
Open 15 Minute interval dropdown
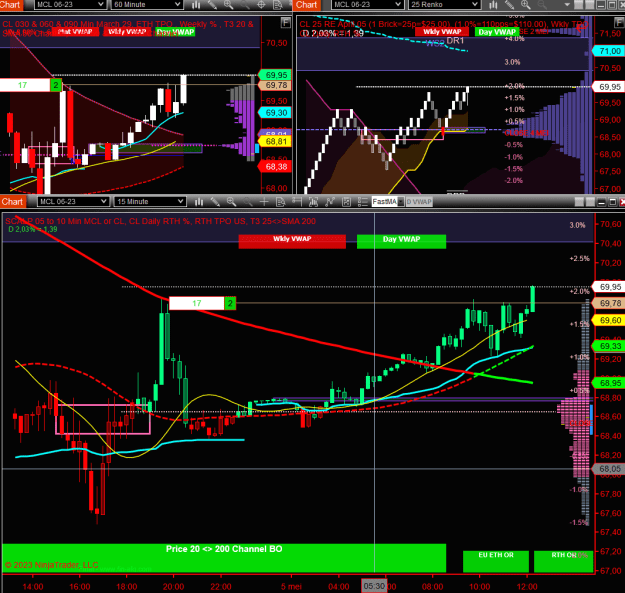[150, 202]
